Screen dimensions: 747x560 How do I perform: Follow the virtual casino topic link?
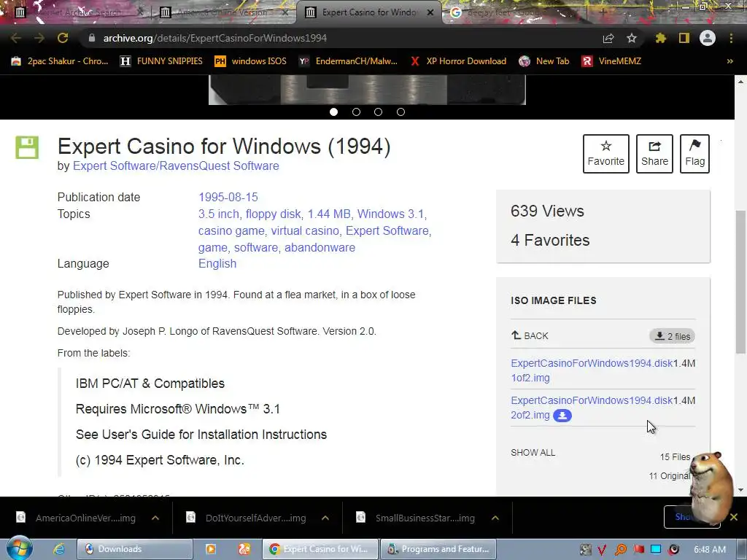click(x=305, y=231)
